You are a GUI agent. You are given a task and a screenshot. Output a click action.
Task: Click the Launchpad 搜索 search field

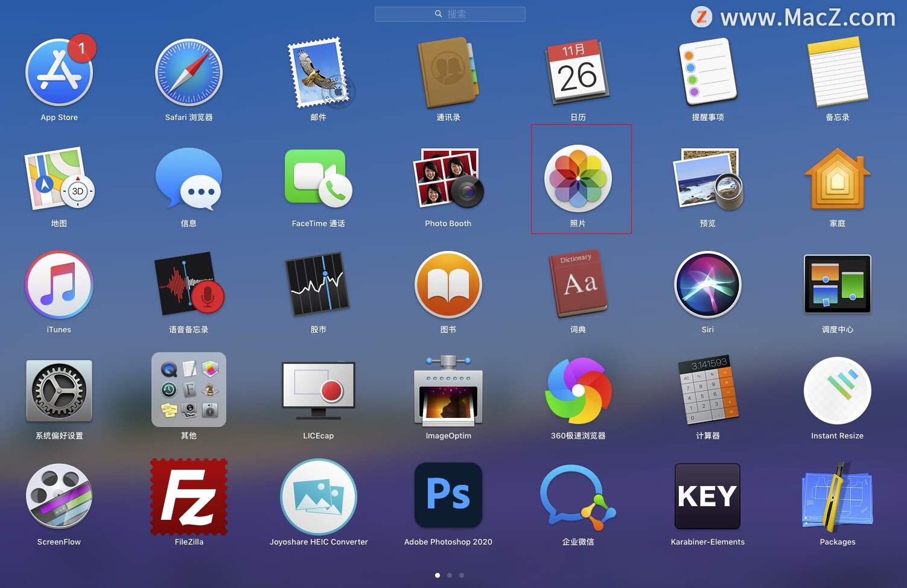[450, 14]
